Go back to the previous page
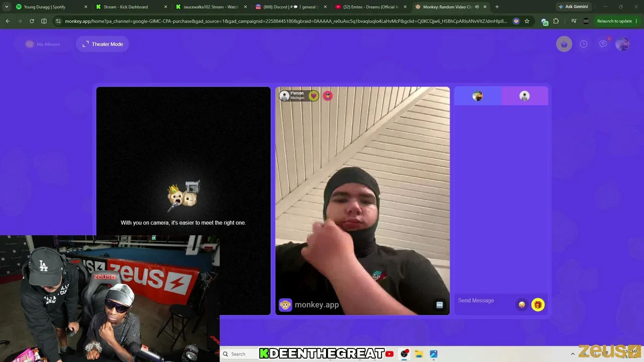Image resolution: width=644 pixels, height=362 pixels. [x=8, y=21]
